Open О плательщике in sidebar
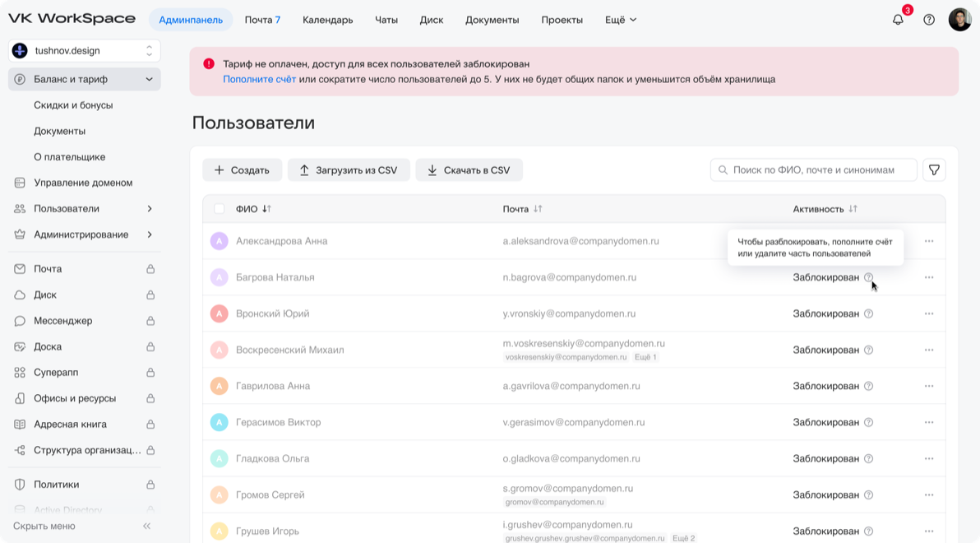The width and height of the screenshot is (980, 543). pos(69,157)
